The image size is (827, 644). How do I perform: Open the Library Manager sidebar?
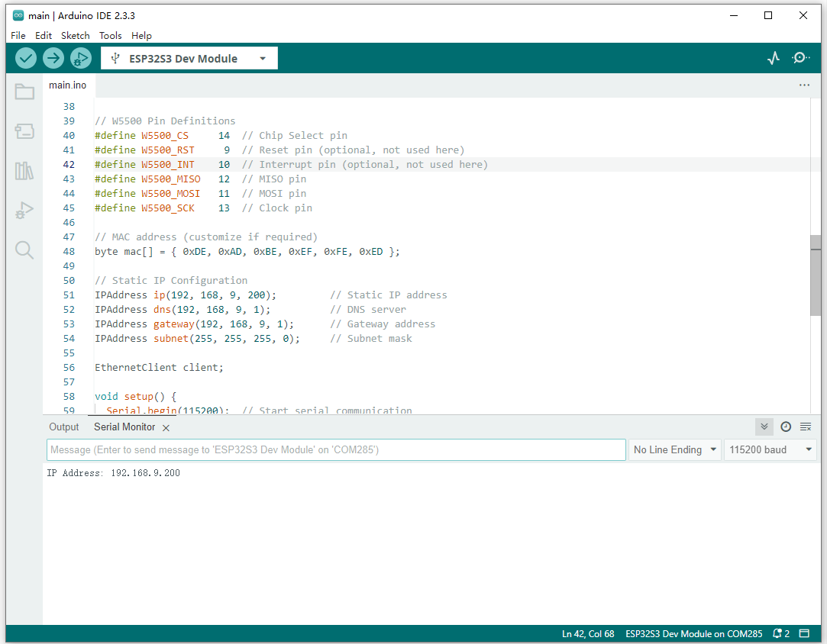point(24,171)
